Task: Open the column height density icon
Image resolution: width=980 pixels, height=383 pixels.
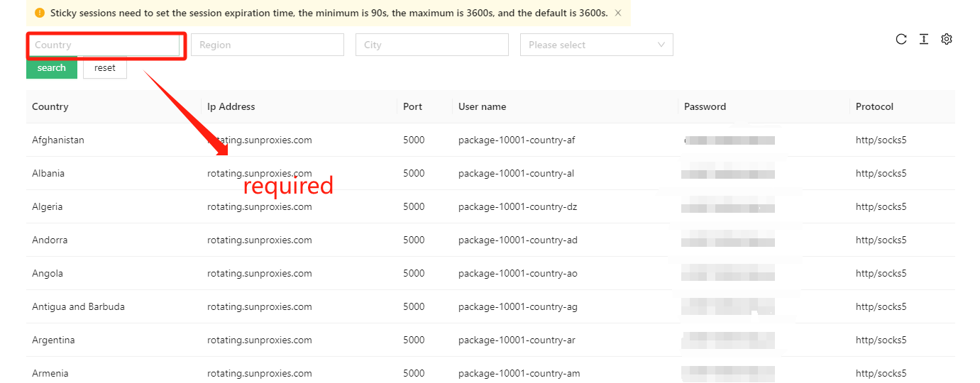Action: pyautogui.click(x=923, y=40)
